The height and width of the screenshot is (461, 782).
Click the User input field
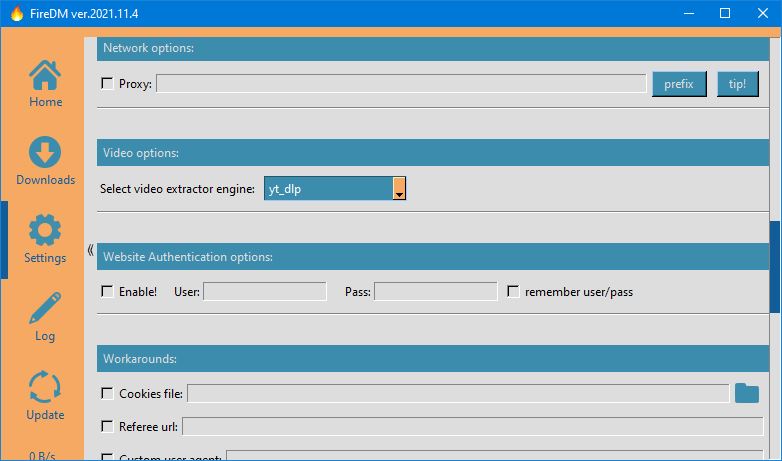(x=265, y=291)
